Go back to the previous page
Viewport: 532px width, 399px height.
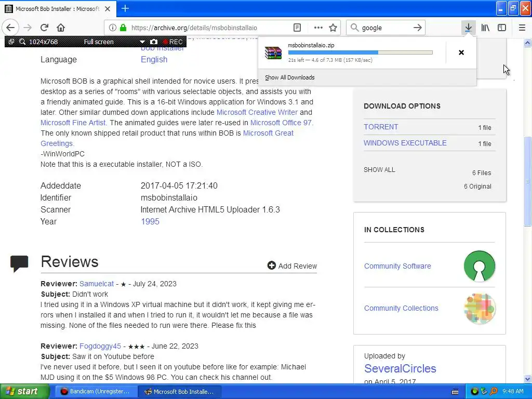tap(10, 28)
